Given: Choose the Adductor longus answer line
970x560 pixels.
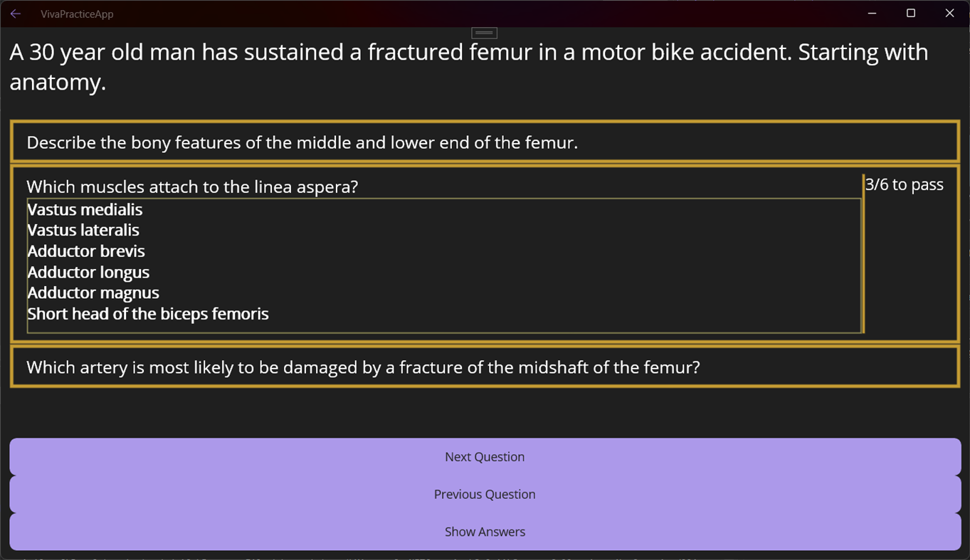Looking at the screenshot, I should coord(88,272).
